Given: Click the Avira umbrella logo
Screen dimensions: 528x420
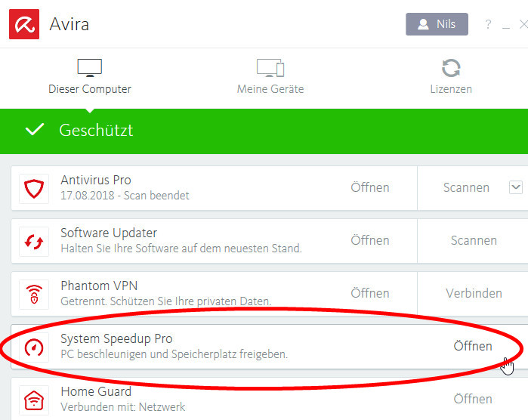Looking at the screenshot, I should [24, 23].
